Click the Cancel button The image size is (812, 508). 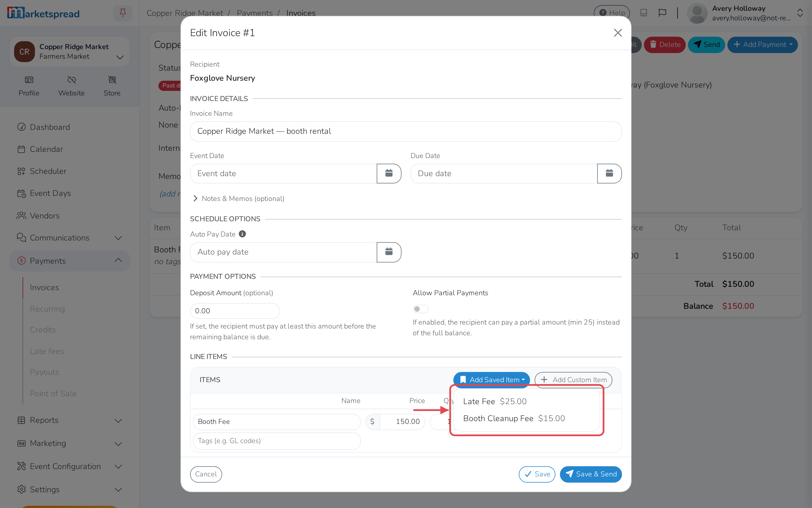pos(206,474)
